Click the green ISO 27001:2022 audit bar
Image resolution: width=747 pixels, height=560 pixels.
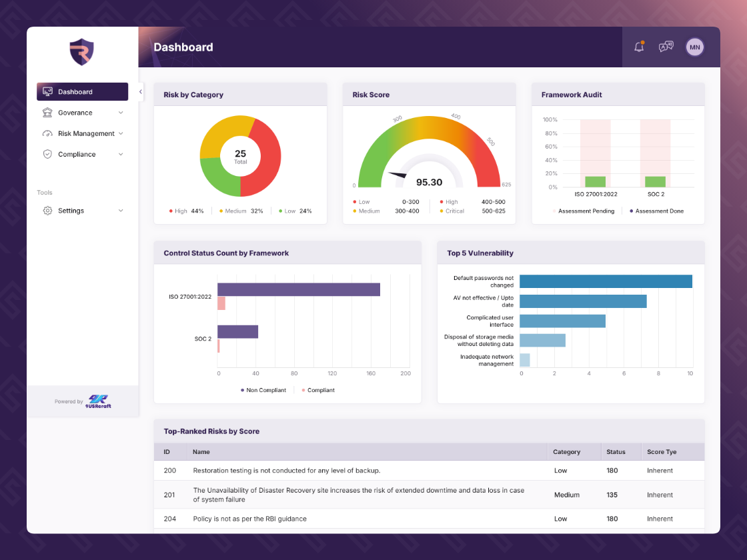coord(595,181)
